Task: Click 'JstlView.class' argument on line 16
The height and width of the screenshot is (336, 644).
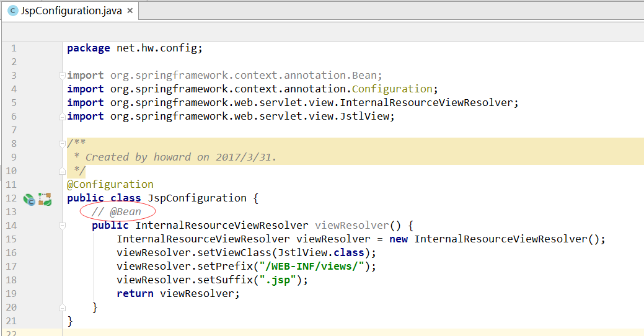Action: click(321, 252)
